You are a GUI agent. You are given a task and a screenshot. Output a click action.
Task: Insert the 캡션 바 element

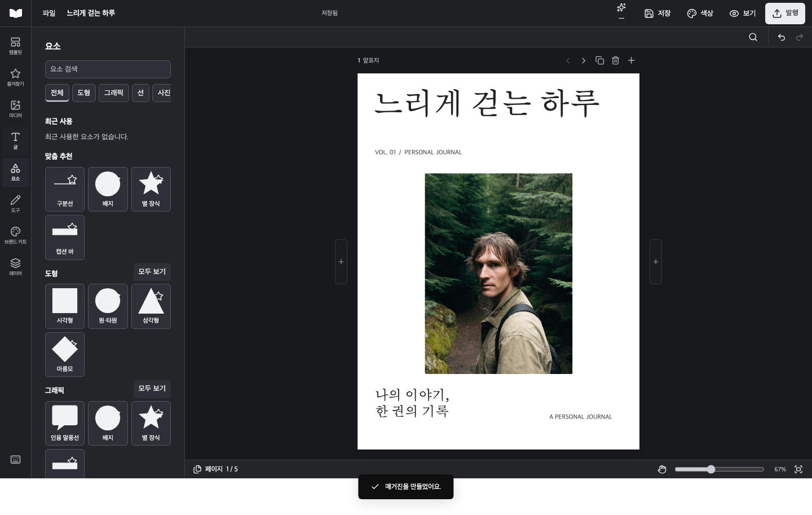[65, 237]
